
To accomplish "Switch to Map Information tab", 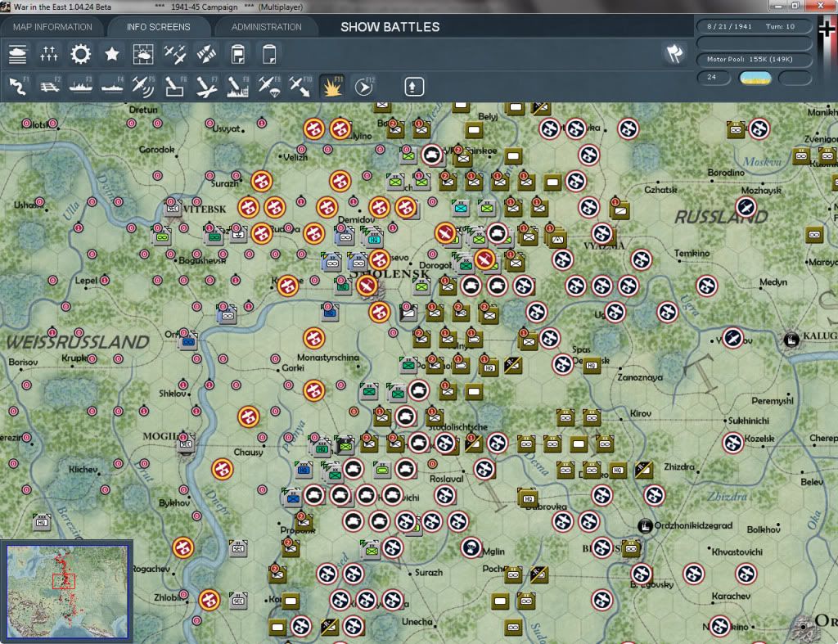I will [x=52, y=27].
